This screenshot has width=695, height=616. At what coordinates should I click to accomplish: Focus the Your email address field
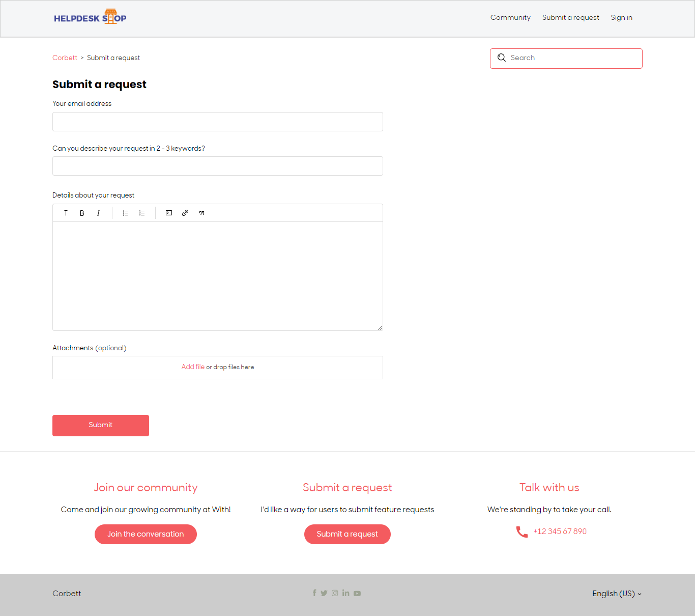218,122
